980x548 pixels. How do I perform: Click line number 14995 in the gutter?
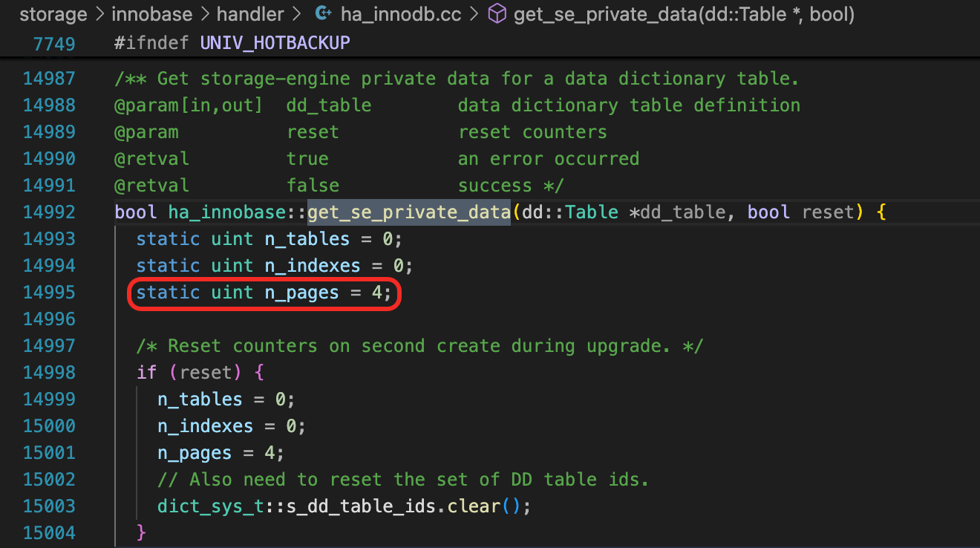[x=49, y=293]
